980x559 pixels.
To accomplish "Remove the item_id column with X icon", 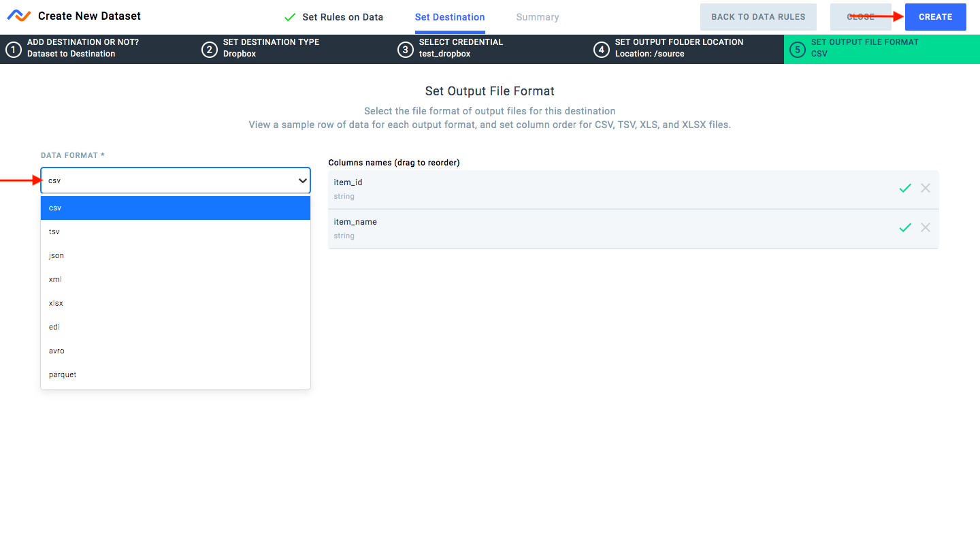I will click(x=926, y=188).
